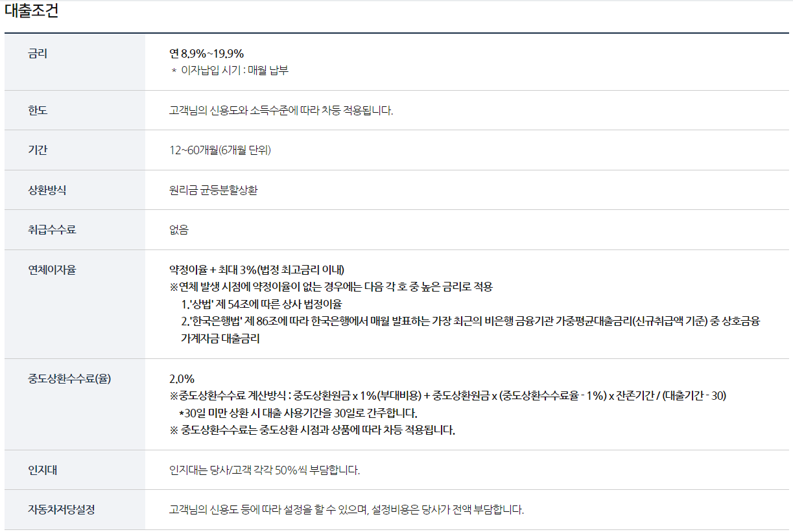Screen dimensions: 793x532
Task: Select the 연체이자율 row label
Action: [52, 270]
